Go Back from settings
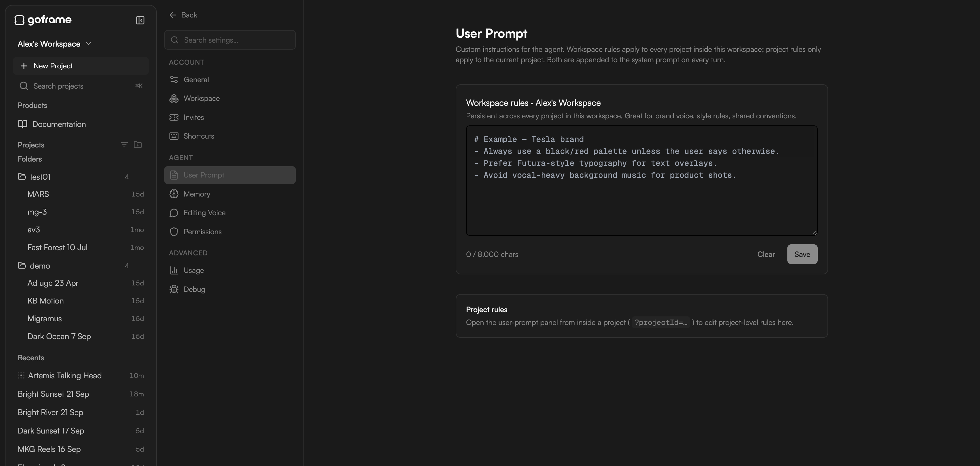This screenshot has width=980, height=466. 183,15
